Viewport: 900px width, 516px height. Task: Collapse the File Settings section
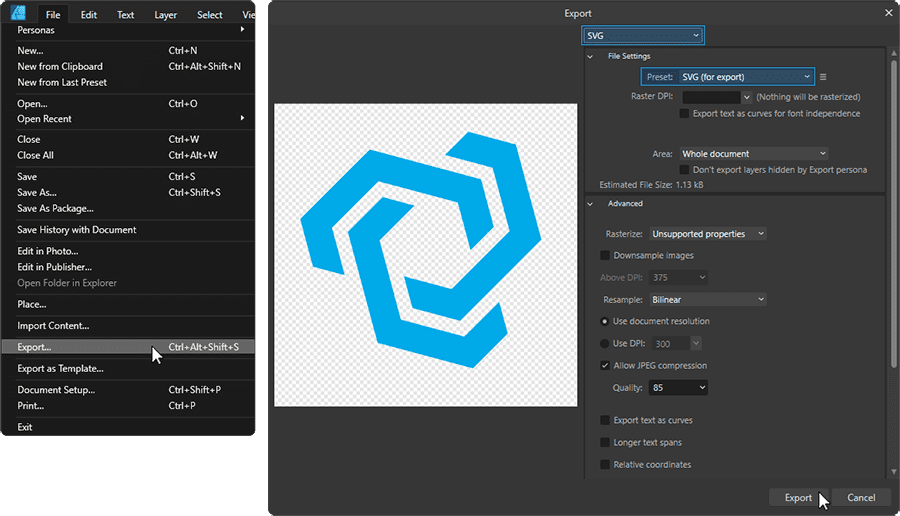pos(590,56)
